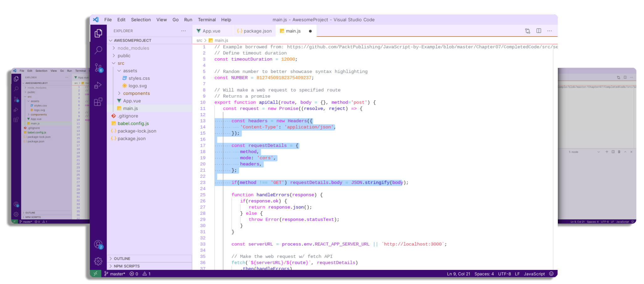Image resolution: width=644 pixels, height=284 pixels.
Task: Maximize the terminal panel in the right background window
Action: [x=625, y=152]
